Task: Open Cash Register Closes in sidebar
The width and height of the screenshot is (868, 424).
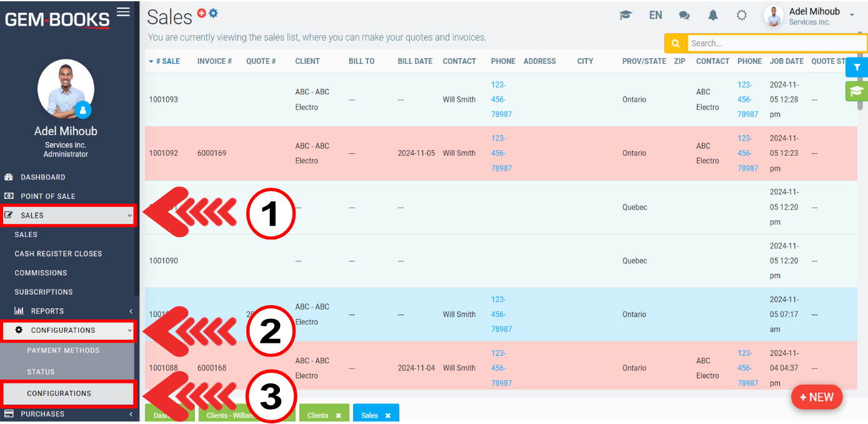Action: (x=58, y=254)
